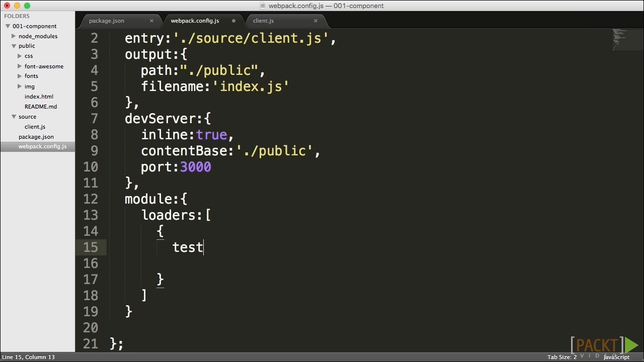Open package.json in the sidebar
The height and width of the screenshot is (362, 644).
(36, 137)
